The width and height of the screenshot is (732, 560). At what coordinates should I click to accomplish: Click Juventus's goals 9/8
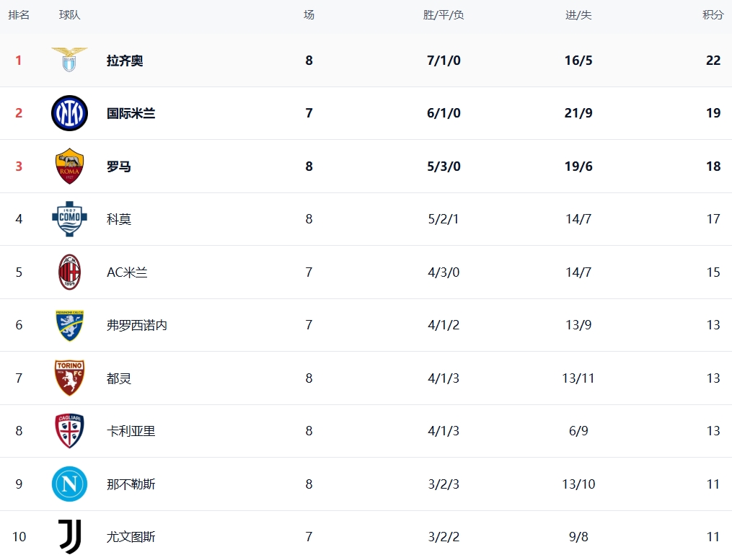578,537
